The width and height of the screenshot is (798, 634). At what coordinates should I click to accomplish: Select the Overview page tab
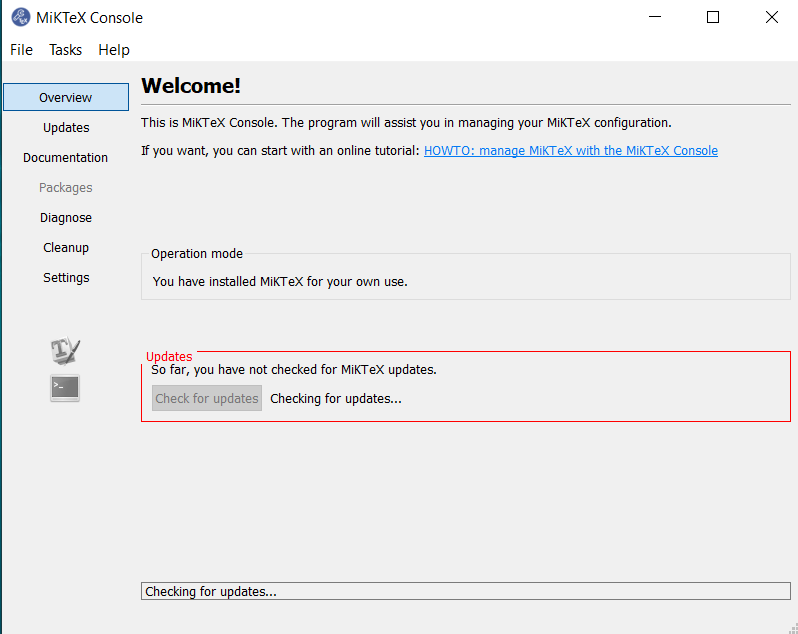tap(66, 97)
